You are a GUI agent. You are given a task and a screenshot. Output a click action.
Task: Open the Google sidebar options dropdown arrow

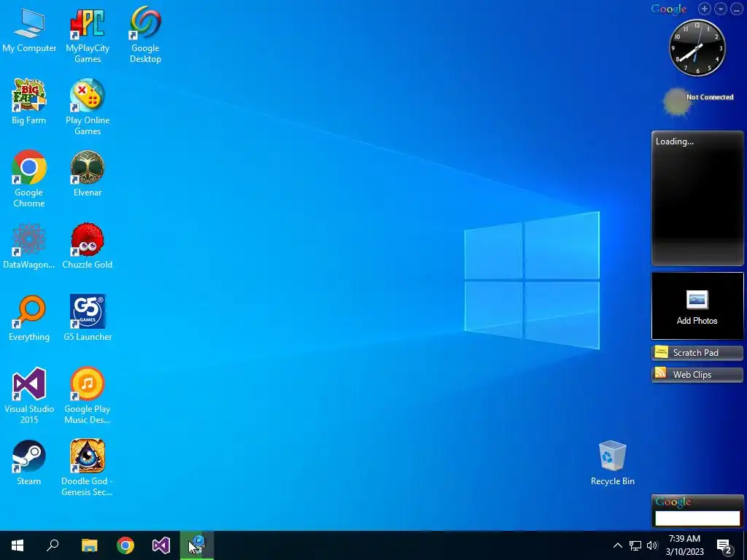[x=721, y=9]
